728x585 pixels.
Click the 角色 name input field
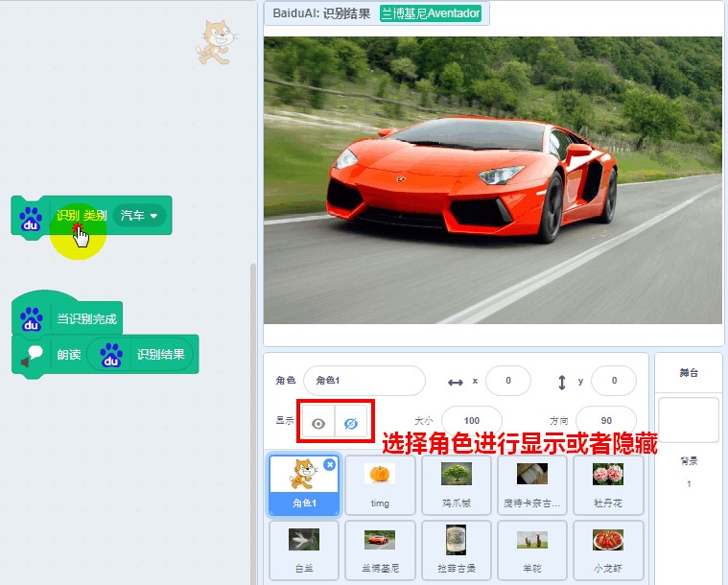364,381
